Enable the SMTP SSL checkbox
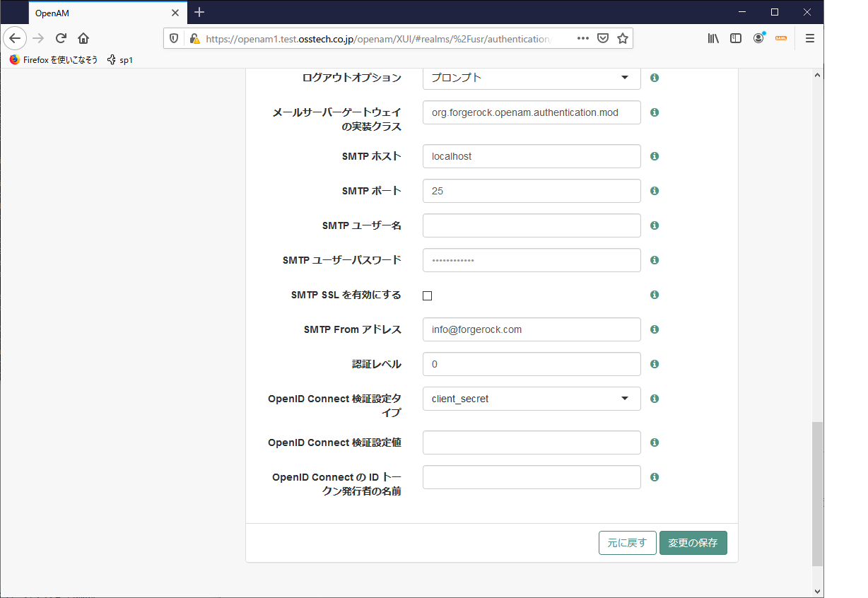Screen dimensions: 868x598 427,295
